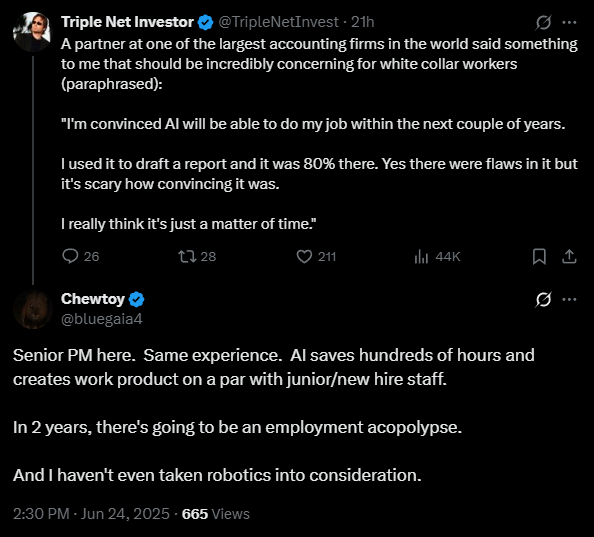Click Grok icon on Triple Net Investor tweet
This screenshot has width=594, height=537.
tap(543, 22)
